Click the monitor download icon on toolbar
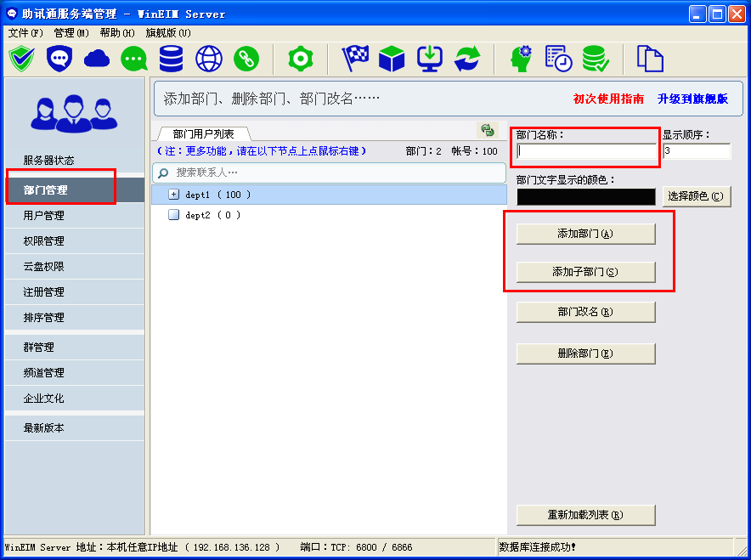The image size is (751, 560). point(429,59)
